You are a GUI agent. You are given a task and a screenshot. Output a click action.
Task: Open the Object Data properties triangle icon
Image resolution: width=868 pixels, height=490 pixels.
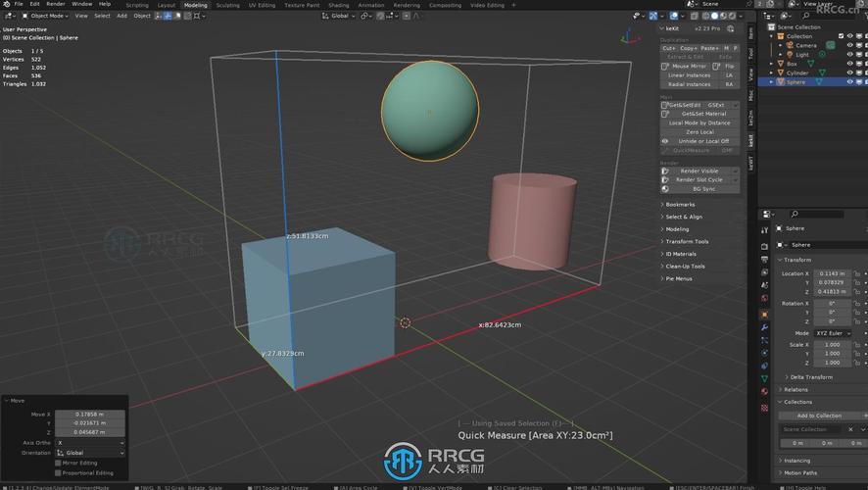point(764,378)
